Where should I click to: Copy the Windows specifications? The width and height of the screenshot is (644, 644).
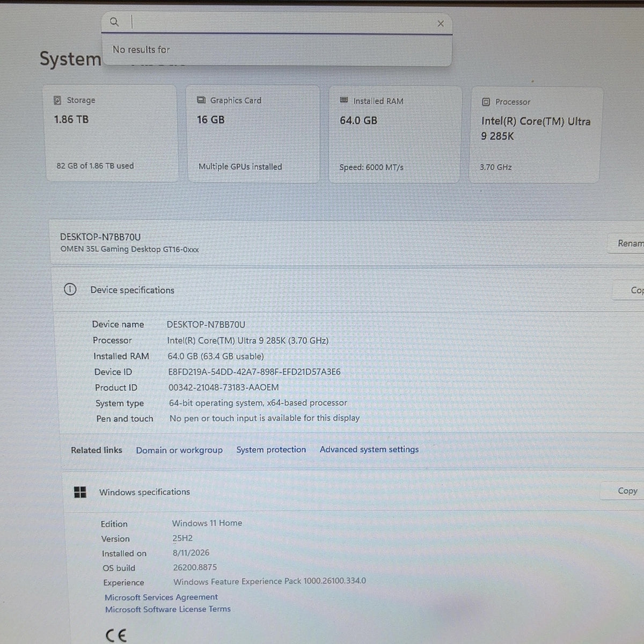click(622, 491)
